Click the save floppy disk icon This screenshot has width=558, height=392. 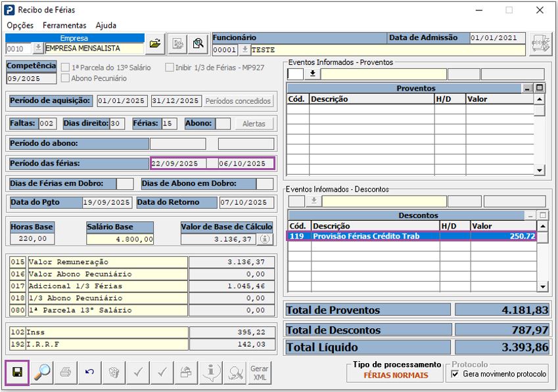click(18, 372)
